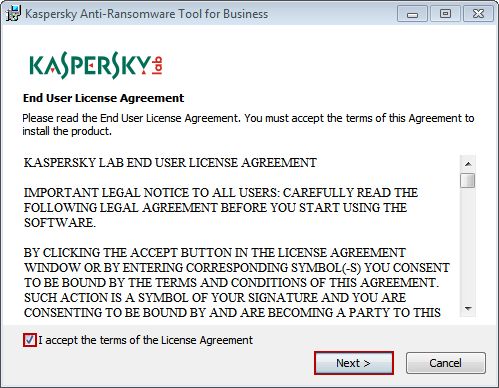Screen dimensions: 499x388
Task: Click the 'BY CLICKING THE ACCEPT BUTTON' paragraph
Action: (237, 283)
